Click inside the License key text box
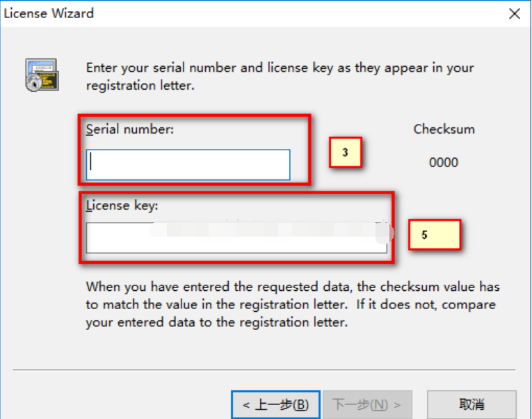 point(236,238)
